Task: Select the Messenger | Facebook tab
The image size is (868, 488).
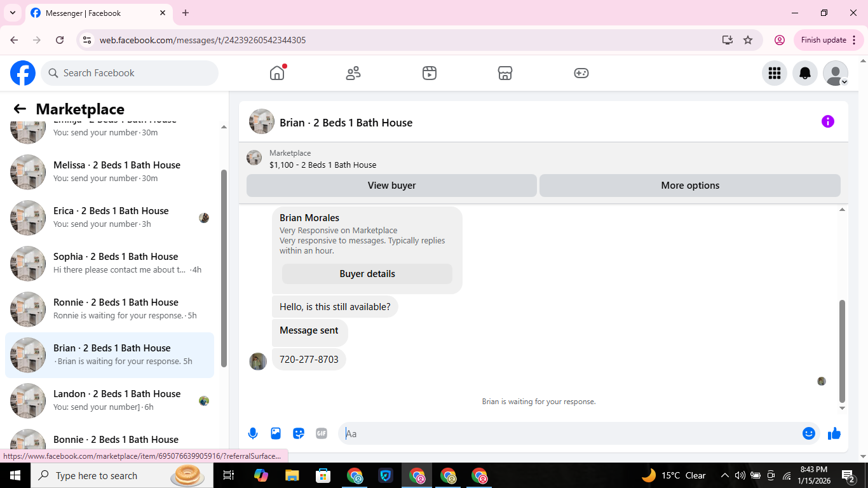Action: [98, 13]
